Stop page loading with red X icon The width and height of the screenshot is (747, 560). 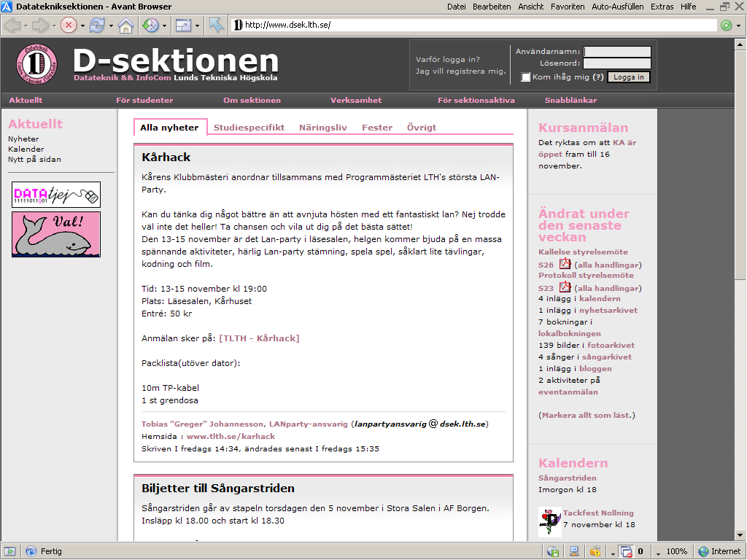pos(69,26)
